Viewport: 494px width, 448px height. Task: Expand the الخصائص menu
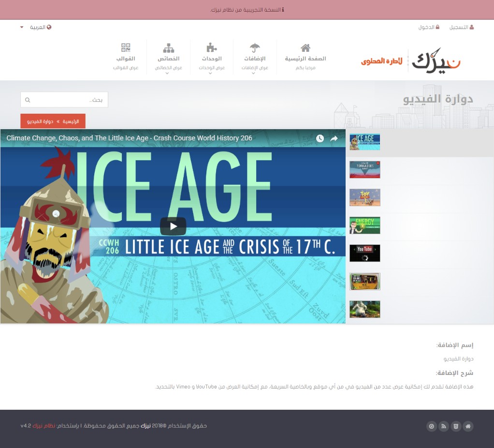coord(168,58)
